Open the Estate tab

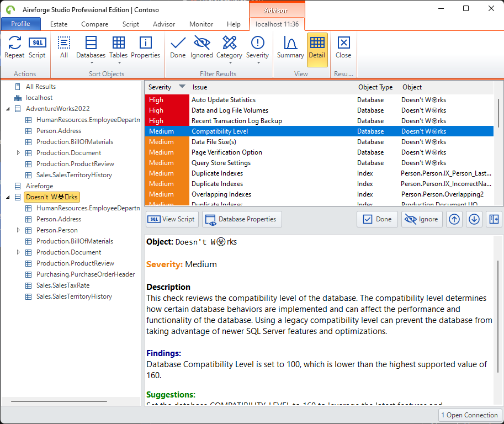coord(59,24)
